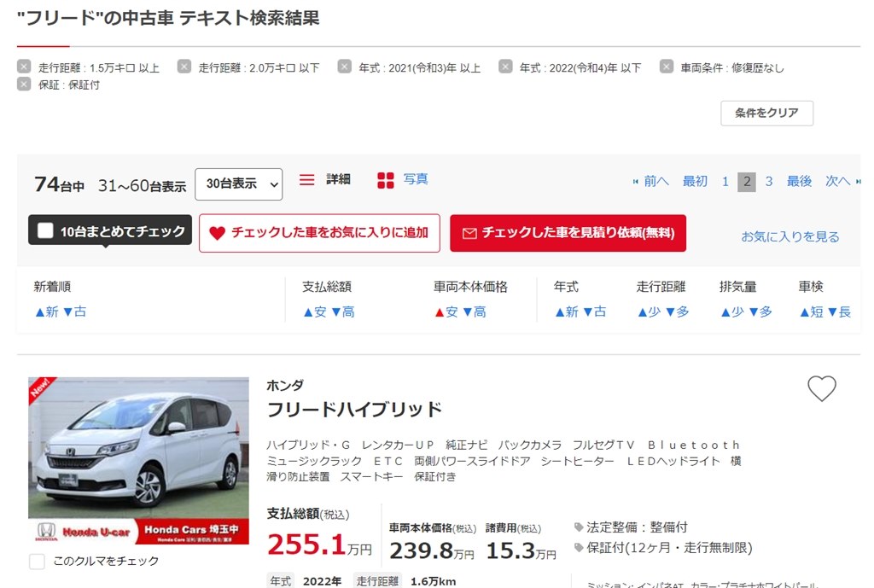Image resolution: width=874 pixels, height=588 pixels.
Task: Click 保証付(12ヶ月・走行無制限) text
Action: pos(669,548)
